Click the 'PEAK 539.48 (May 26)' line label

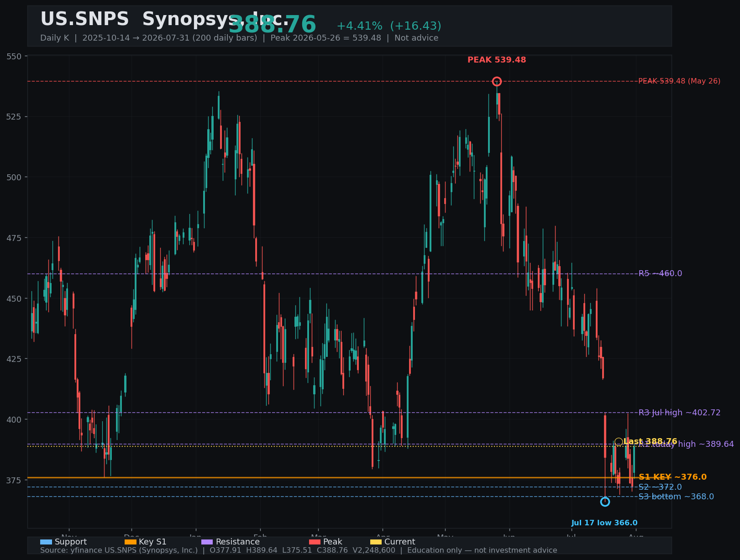679,81
